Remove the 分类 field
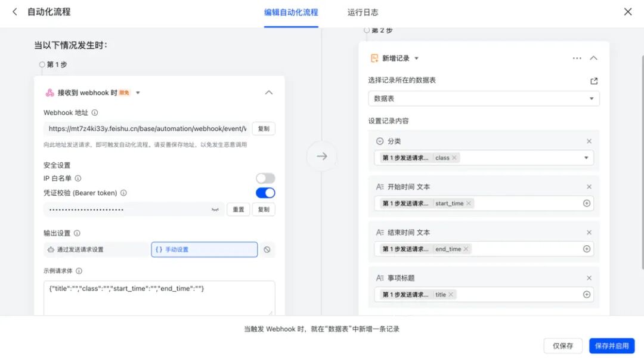 [x=589, y=141]
